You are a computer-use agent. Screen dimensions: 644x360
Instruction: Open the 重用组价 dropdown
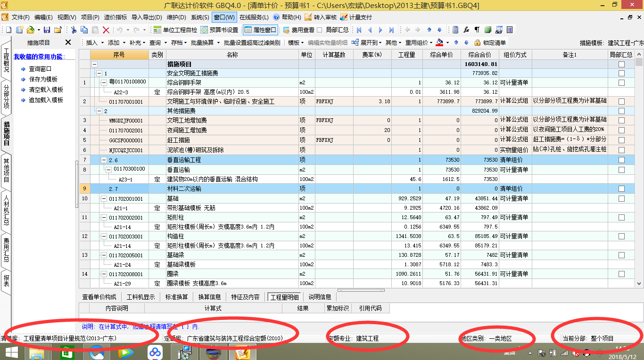[419, 42]
